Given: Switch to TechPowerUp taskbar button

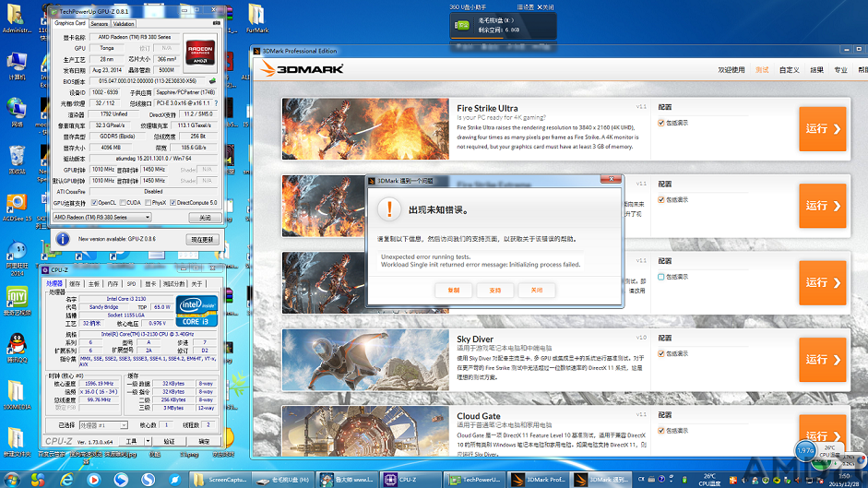Looking at the screenshot, I should 475,480.
